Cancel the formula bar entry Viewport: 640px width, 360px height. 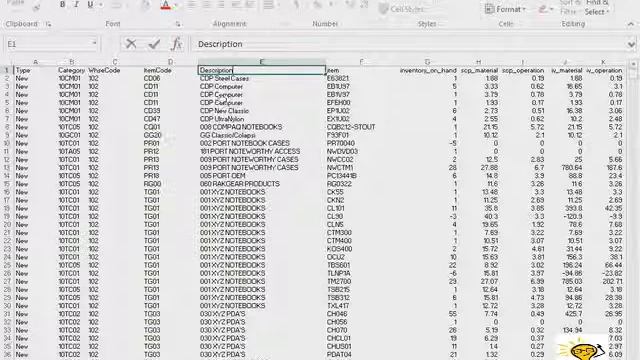coord(131,44)
